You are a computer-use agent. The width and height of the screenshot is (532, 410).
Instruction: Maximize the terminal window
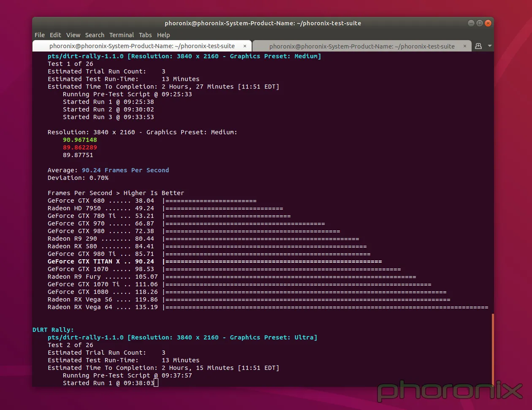click(480, 23)
